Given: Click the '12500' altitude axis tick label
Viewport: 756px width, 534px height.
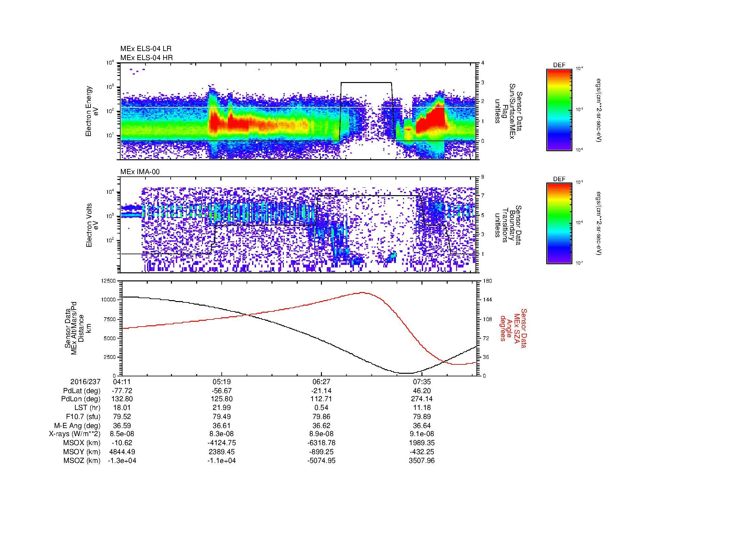Looking at the screenshot, I should tap(109, 281).
